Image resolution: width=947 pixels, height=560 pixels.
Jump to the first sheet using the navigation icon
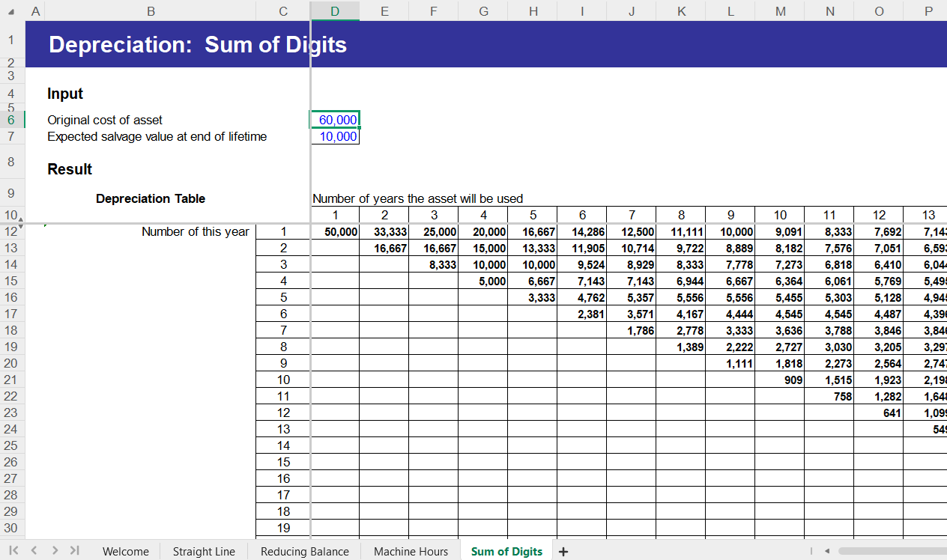(x=13, y=550)
